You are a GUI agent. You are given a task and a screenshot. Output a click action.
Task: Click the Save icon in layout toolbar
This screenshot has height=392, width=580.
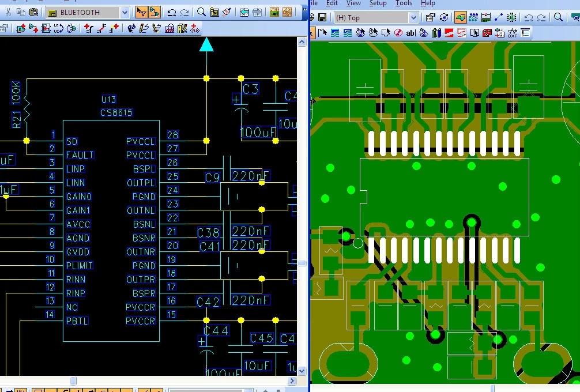[x=322, y=18]
